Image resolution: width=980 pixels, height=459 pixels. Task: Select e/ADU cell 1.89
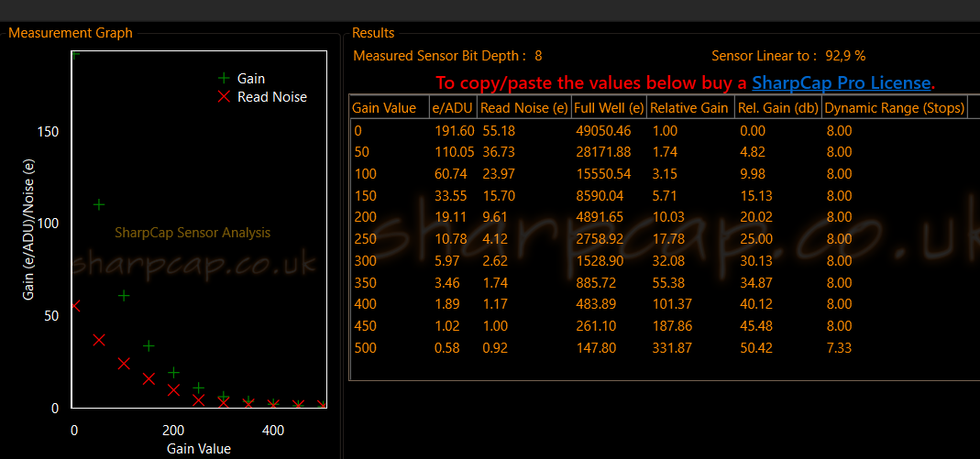(446, 304)
